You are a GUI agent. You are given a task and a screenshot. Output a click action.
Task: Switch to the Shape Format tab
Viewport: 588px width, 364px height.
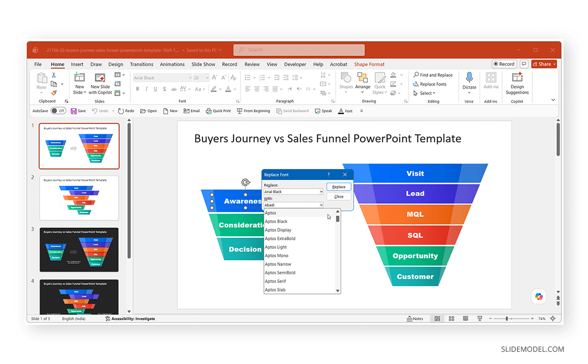coord(369,64)
